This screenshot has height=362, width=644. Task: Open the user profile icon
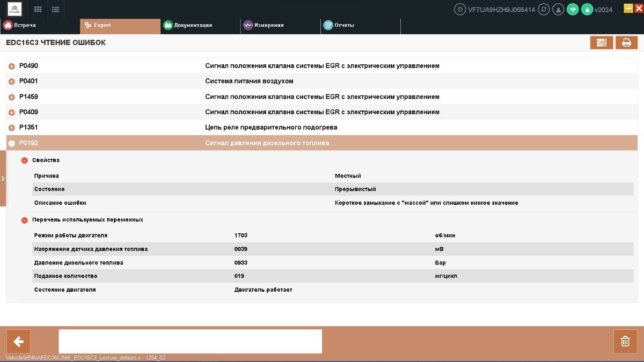pyautogui.click(x=558, y=9)
